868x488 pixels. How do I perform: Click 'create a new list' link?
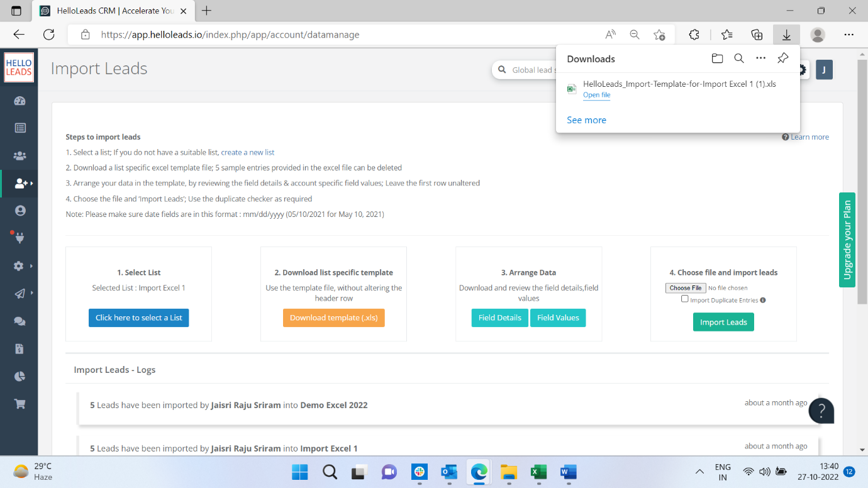click(x=248, y=152)
